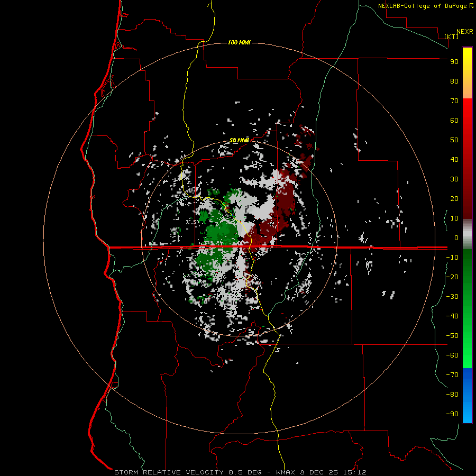Click the "KMAX" radar site identifier

pyautogui.click(x=286, y=472)
